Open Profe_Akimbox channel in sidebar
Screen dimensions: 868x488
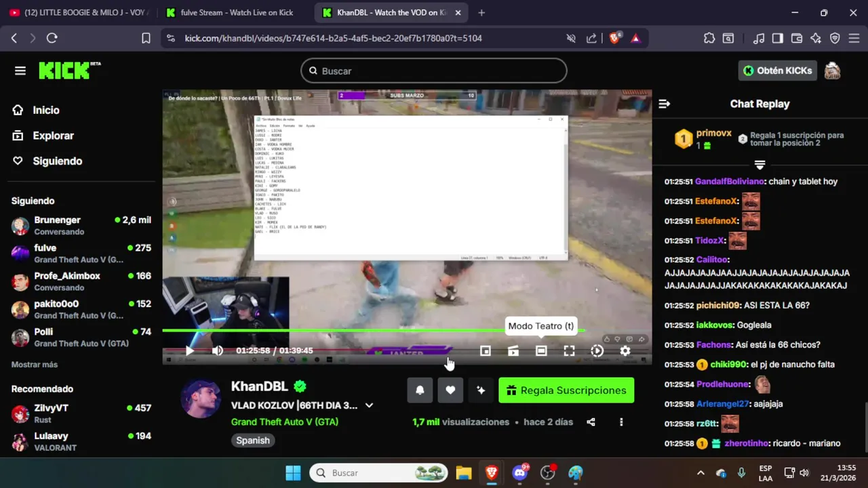coord(81,281)
